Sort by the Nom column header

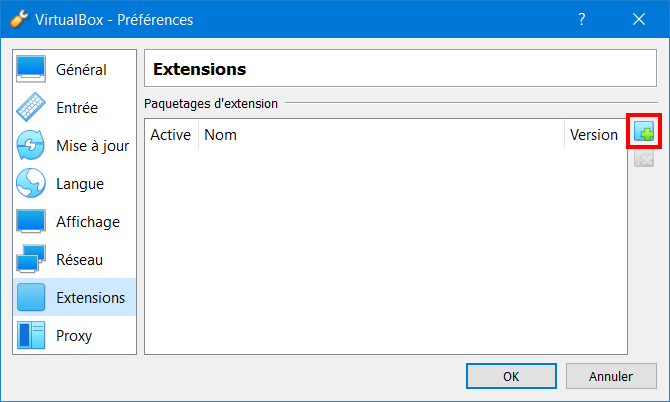click(x=381, y=135)
